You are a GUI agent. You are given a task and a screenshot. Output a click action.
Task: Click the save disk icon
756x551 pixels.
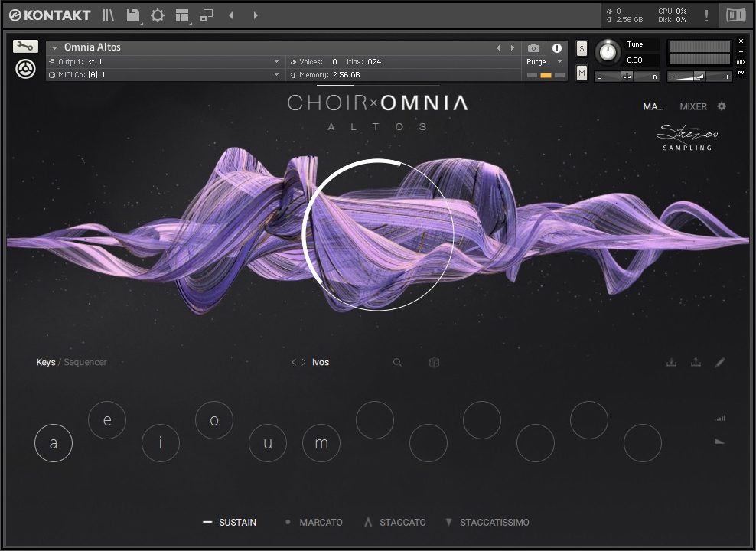[x=133, y=15]
